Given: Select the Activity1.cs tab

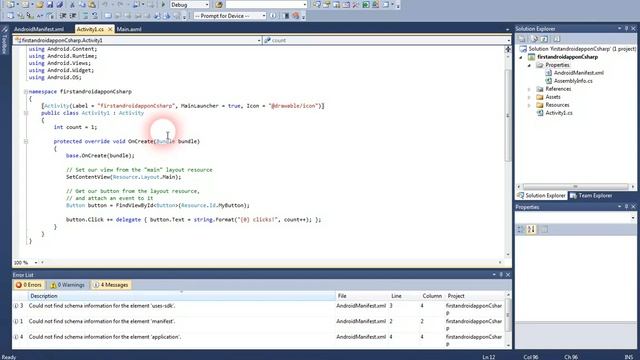Looking at the screenshot, I should tap(90, 29).
